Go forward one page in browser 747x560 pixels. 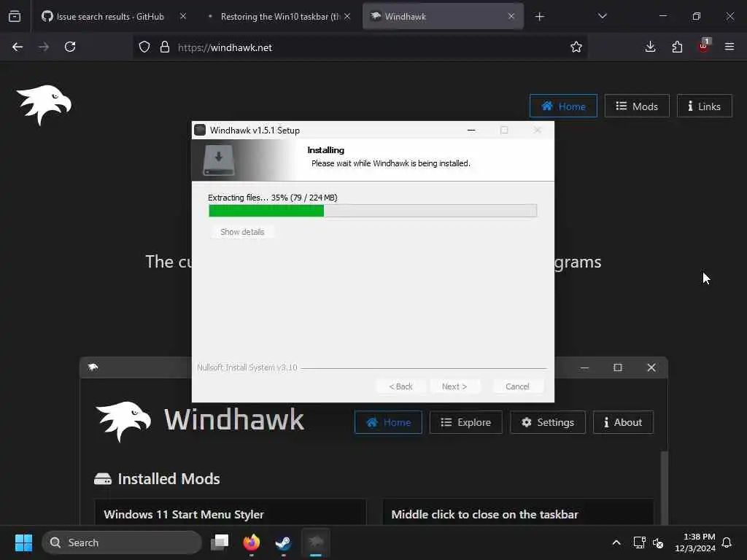coord(44,47)
